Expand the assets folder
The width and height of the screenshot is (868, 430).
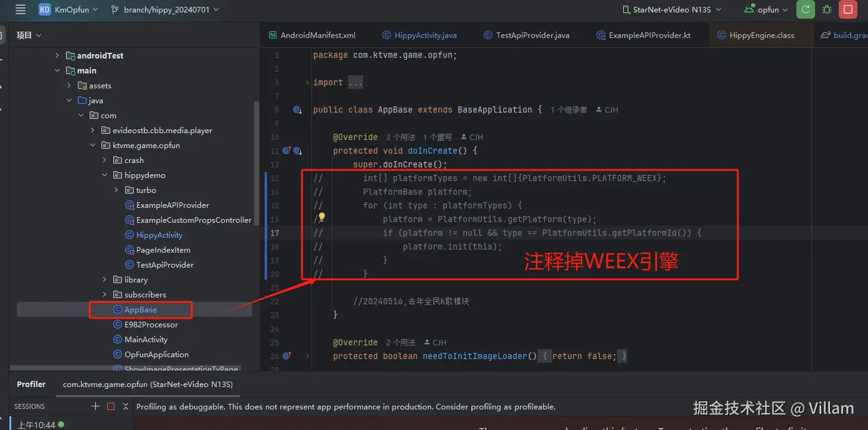click(x=69, y=85)
